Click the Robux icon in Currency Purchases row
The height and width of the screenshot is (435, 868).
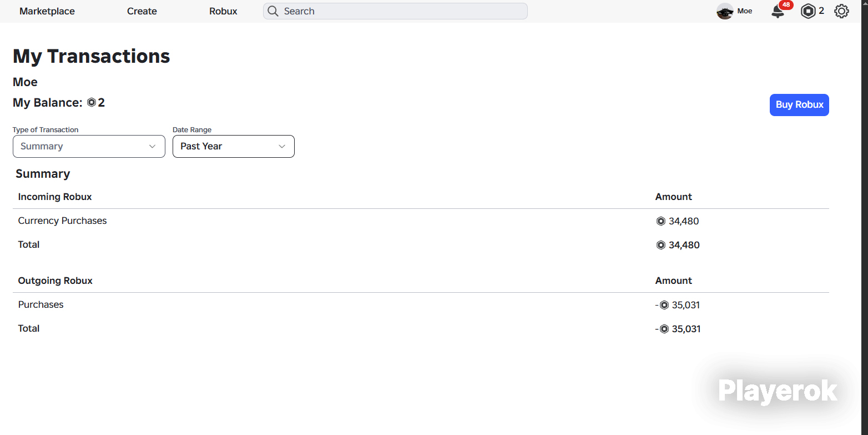pyautogui.click(x=660, y=221)
